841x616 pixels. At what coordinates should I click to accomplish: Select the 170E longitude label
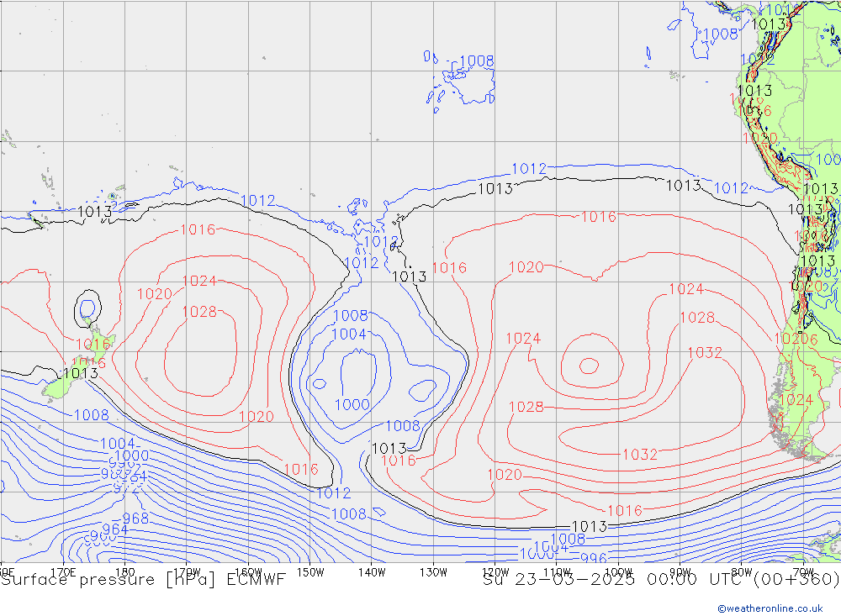pos(63,572)
